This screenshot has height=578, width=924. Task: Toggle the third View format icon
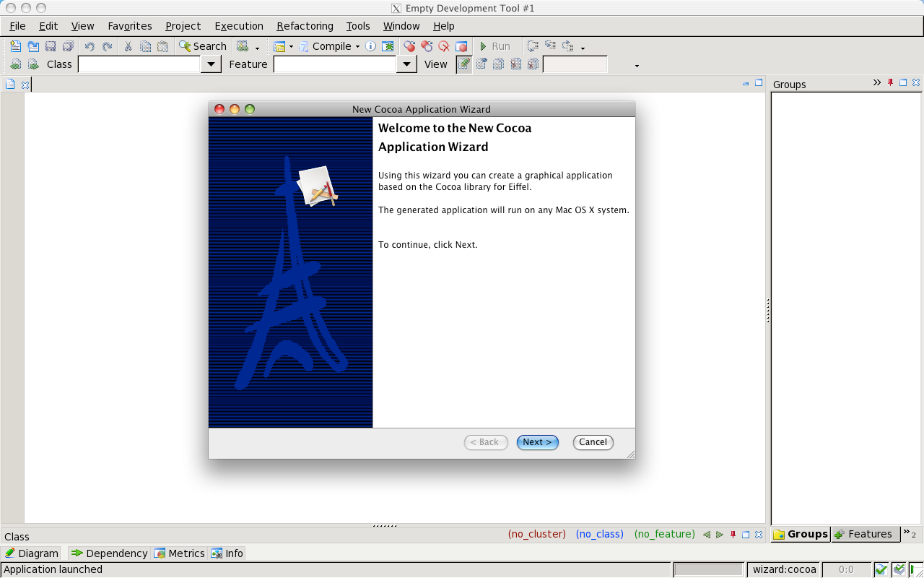[498, 64]
